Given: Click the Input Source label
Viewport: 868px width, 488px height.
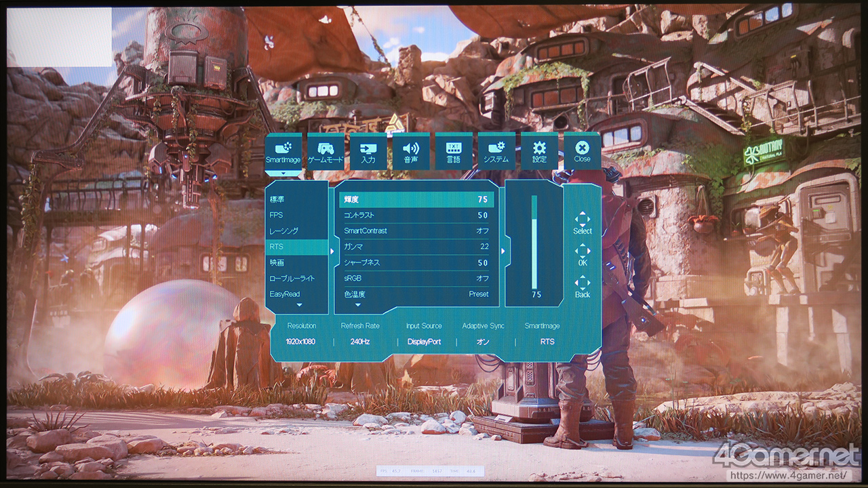Looking at the screenshot, I should tap(424, 326).
